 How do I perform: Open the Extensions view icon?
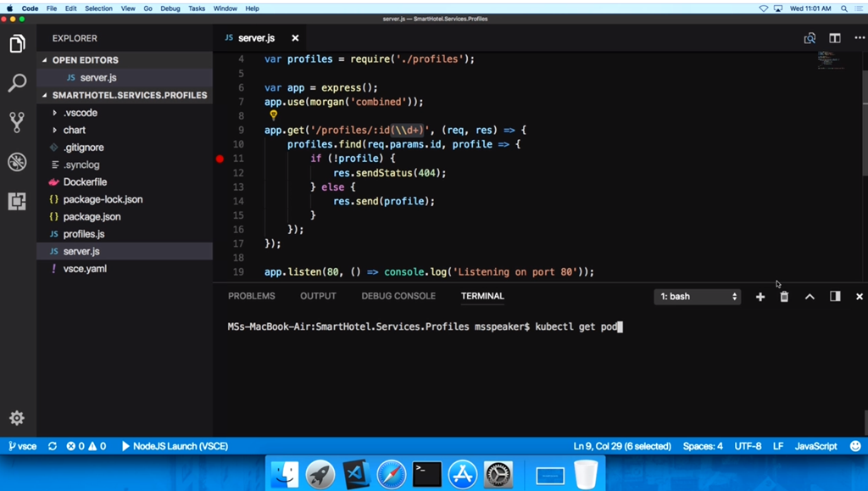17,201
